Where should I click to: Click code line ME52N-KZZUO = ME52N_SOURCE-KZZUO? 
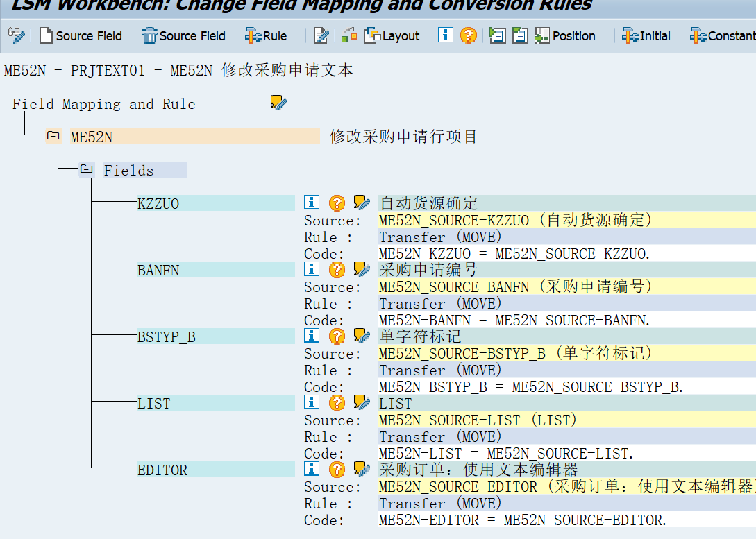coord(567,253)
